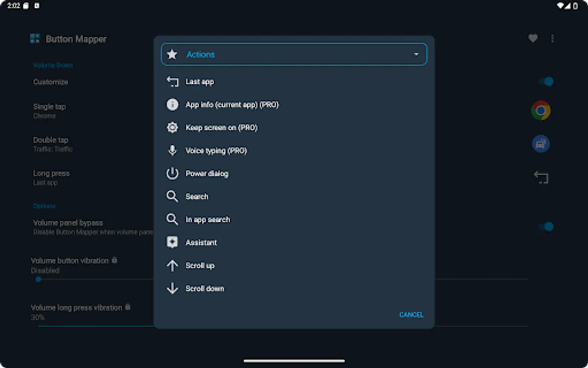Select the Last app action

200,81
